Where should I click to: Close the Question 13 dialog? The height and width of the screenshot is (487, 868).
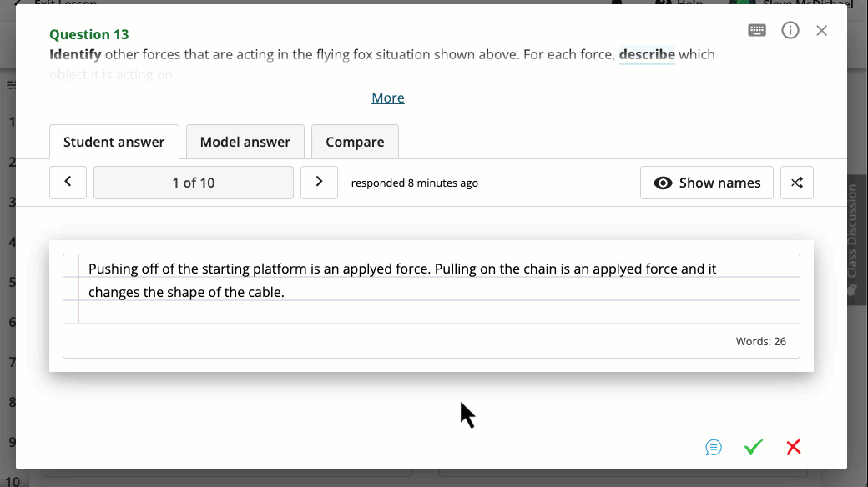(x=821, y=31)
